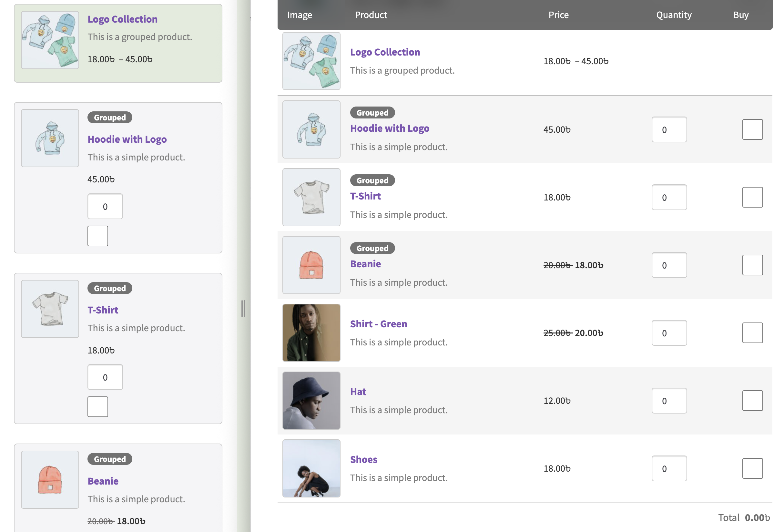Open the Hoodie with Logo product page
This screenshot has height=532, width=784.
[390, 128]
